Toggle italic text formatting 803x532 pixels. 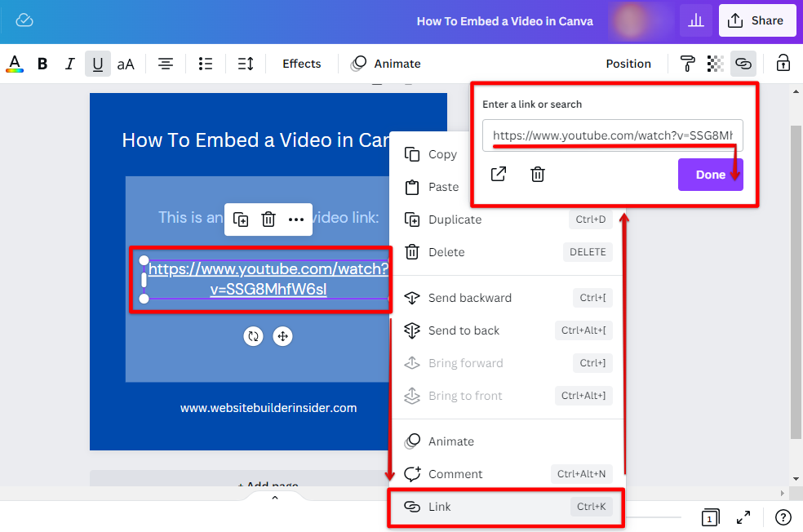pyautogui.click(x=70, y=64)
